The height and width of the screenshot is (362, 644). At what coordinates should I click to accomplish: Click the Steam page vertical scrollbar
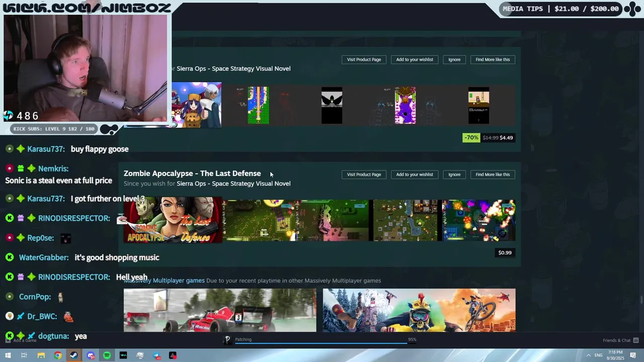point(641,300)
